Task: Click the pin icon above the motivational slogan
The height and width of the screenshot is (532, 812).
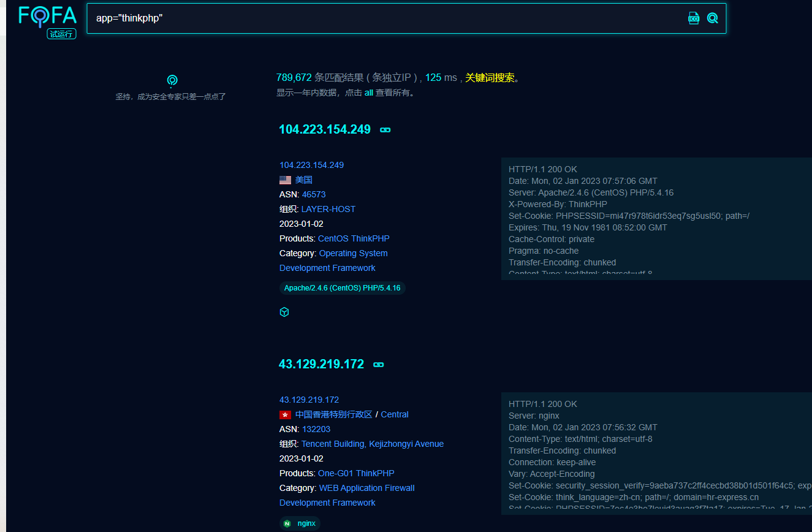Action: [x=172, y=80]
